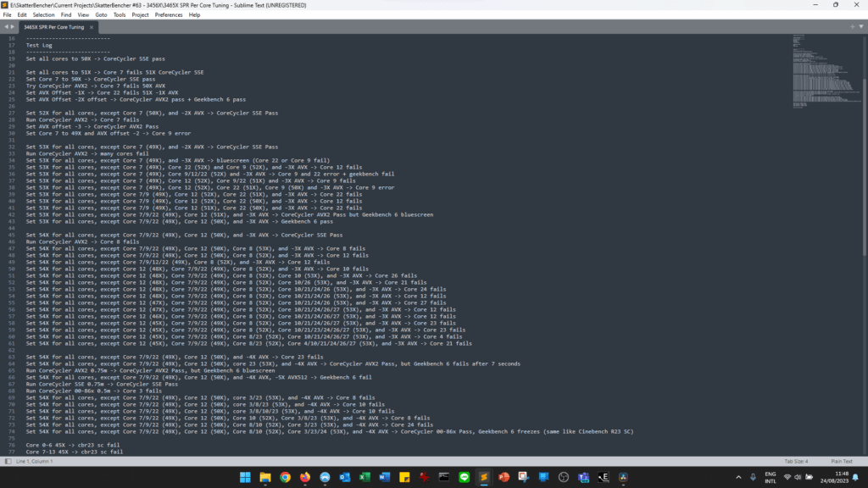This screenshot has height=488, width=868.
Task: Open the Epic Games Launcher taskbar icon
Action: [x=604, y=477]
